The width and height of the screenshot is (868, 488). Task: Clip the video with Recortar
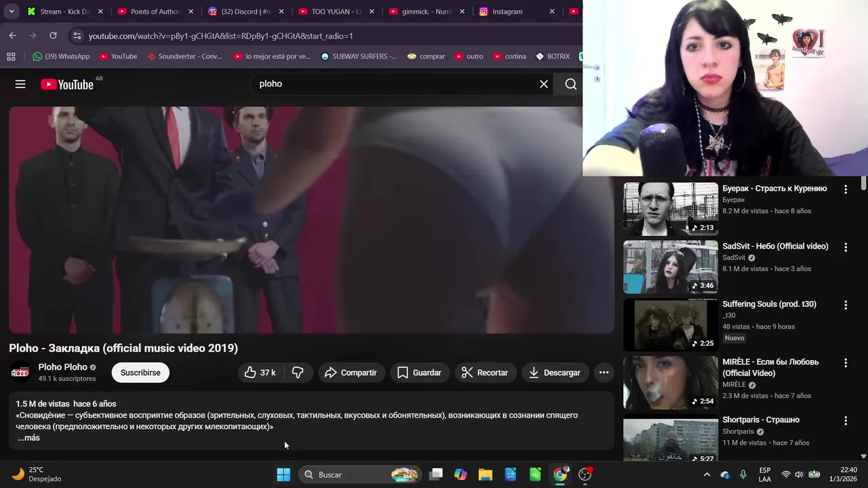[x=484, y=373]
